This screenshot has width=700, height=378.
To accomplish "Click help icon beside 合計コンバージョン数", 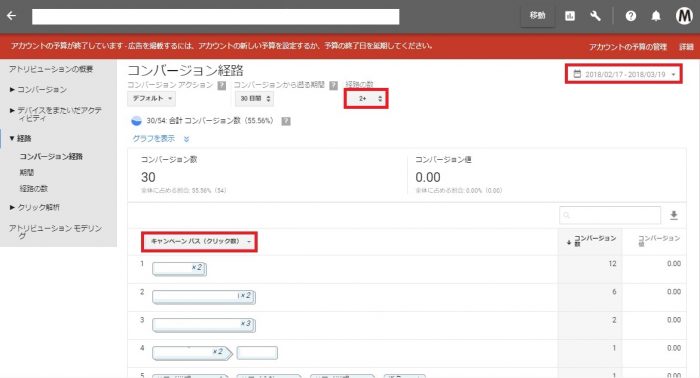I will tap(286, 121).
